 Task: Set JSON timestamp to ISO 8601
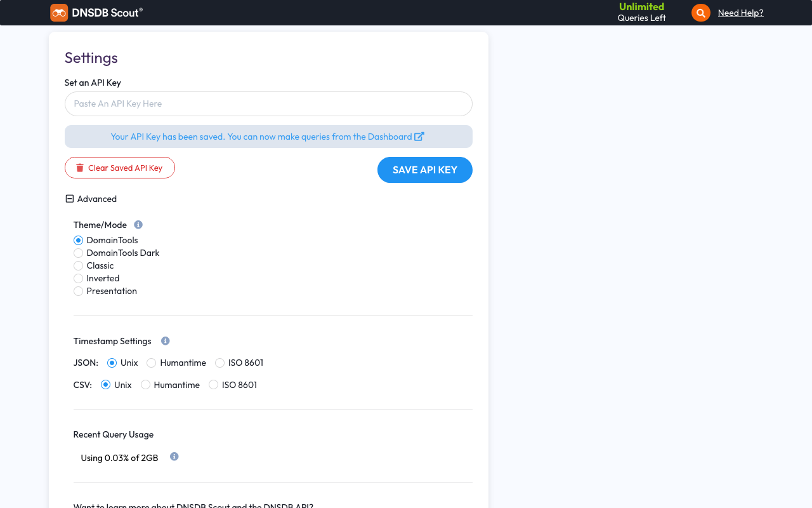[x=220, y=363]
